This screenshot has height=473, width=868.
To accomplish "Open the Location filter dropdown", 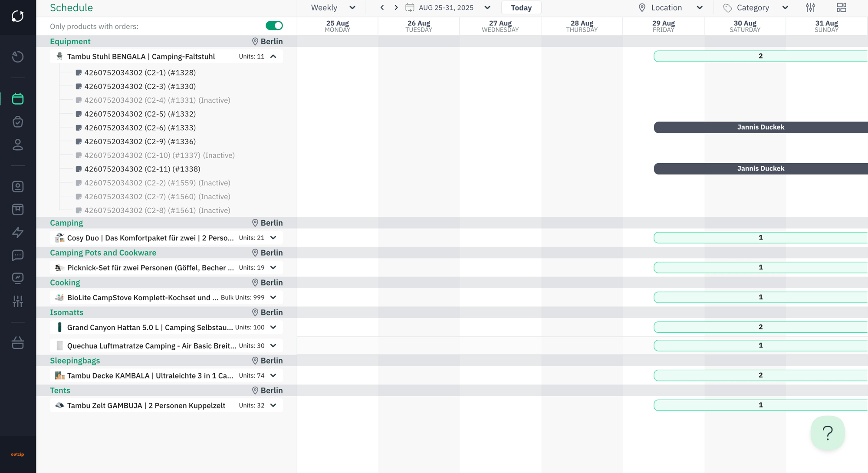I will point(670,7).
